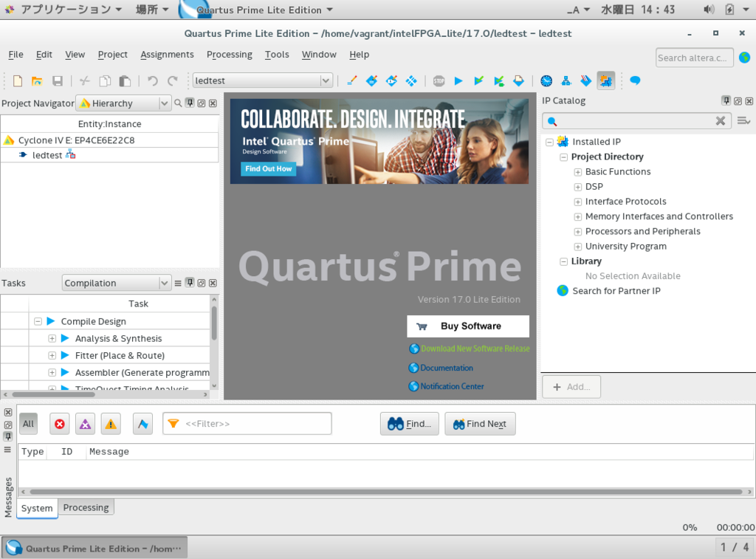The width and height of the screenshot is (756, 559).
Task: Undo the last action via toolbar arrow
Action: (152, 80)
